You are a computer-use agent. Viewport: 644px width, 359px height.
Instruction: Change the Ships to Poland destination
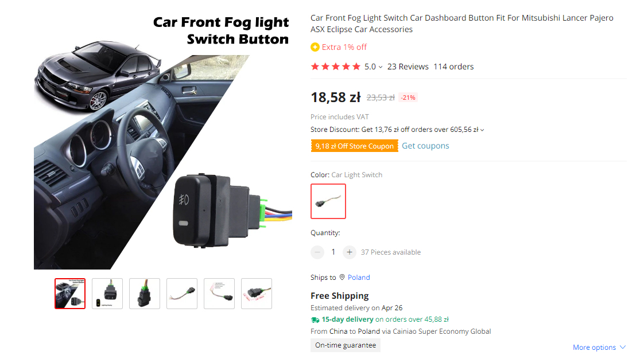click(x=359, y=277)
